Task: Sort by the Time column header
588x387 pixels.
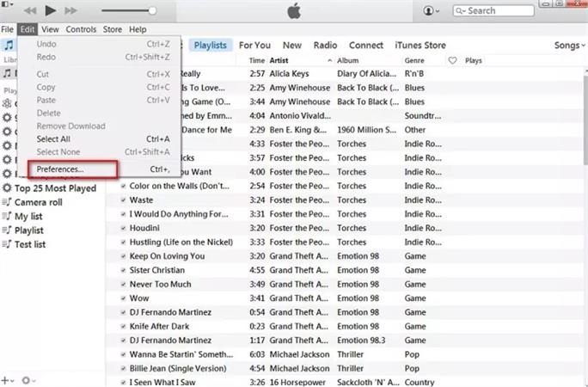Action: coord(257,60)
